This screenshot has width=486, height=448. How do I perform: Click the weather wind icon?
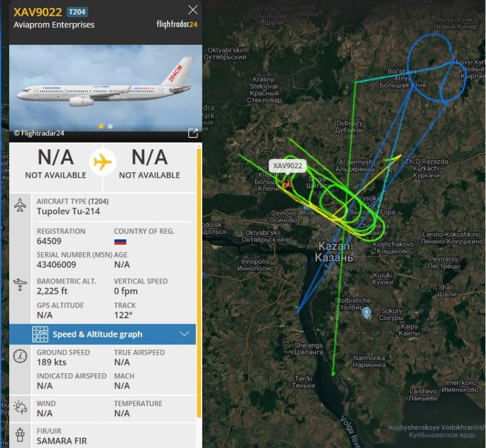[x=20, y=407]
